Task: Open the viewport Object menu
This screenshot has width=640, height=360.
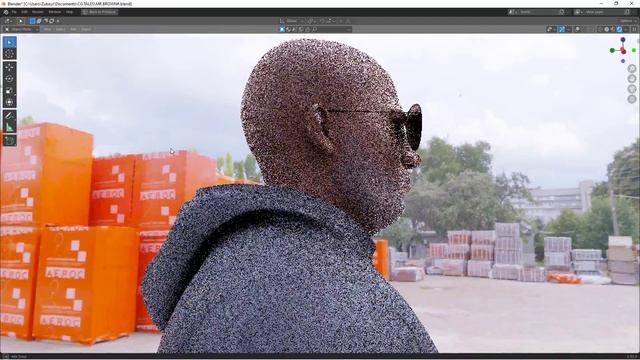Action: [86, 29]
